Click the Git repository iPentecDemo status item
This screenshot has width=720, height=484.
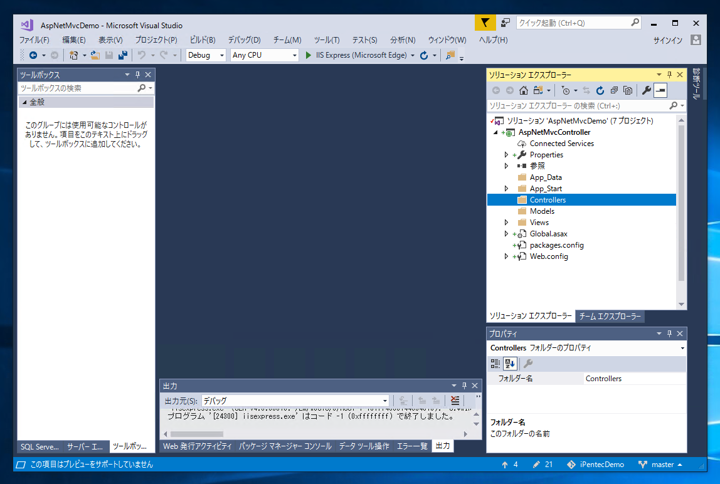click(596, 464)
